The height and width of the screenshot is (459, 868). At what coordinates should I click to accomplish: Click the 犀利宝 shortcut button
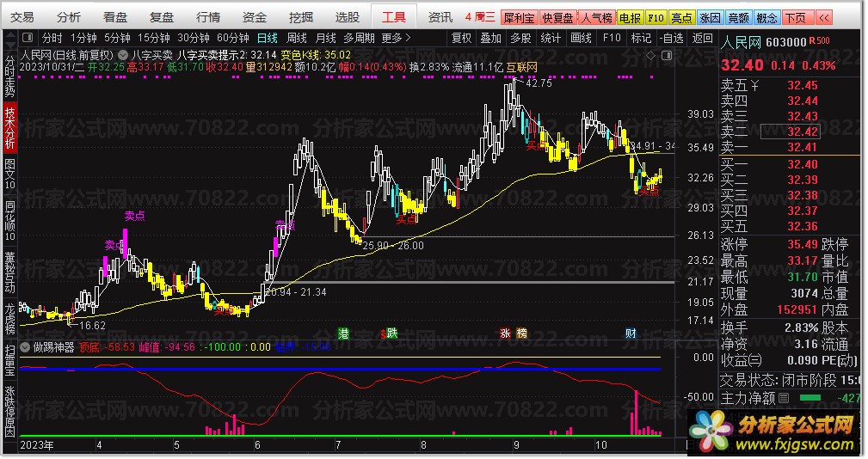click(x=520, y=18)
